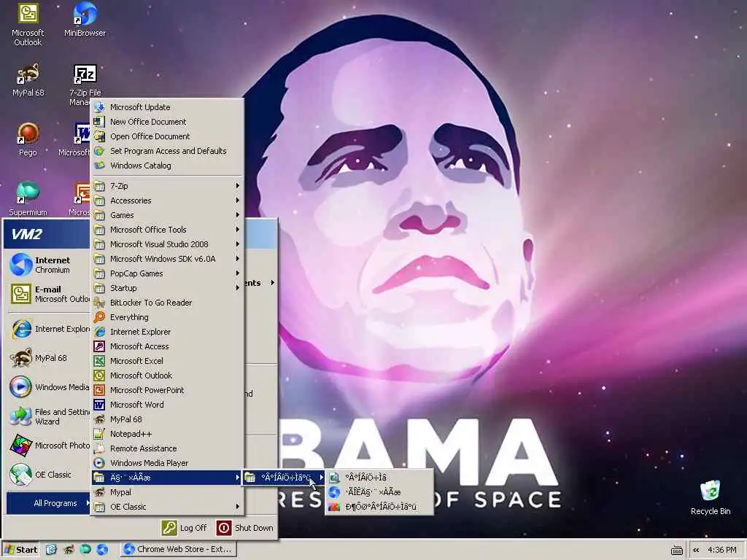
Task: Click All Programs button
Action: tap(48, 503)
